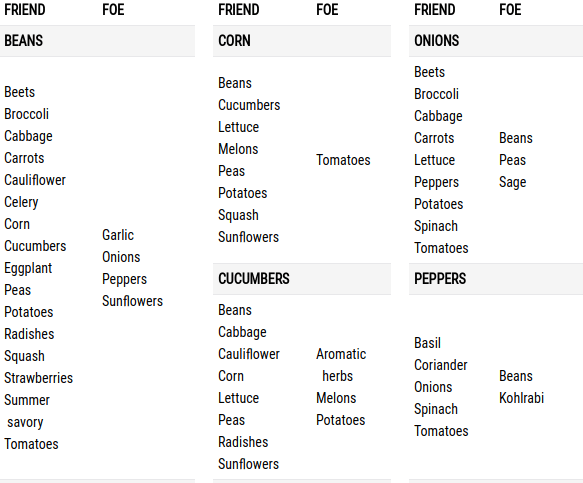Click the PEPPERS section header
The height and width of the screenshot is (483, 583).
[x=496, y=279]
